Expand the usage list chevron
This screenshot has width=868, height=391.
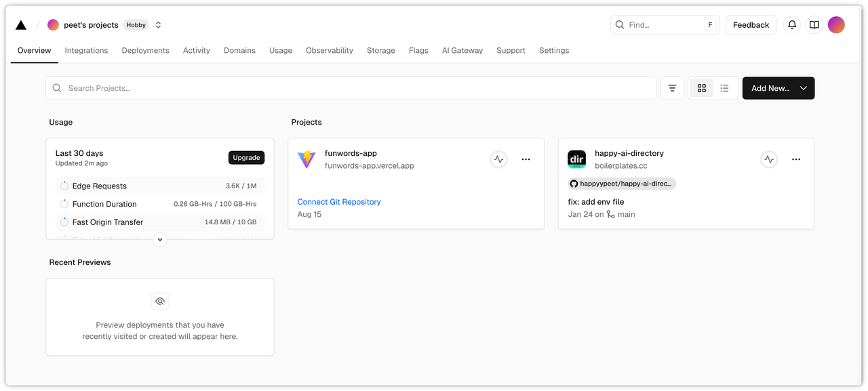(x=160, y=239)
